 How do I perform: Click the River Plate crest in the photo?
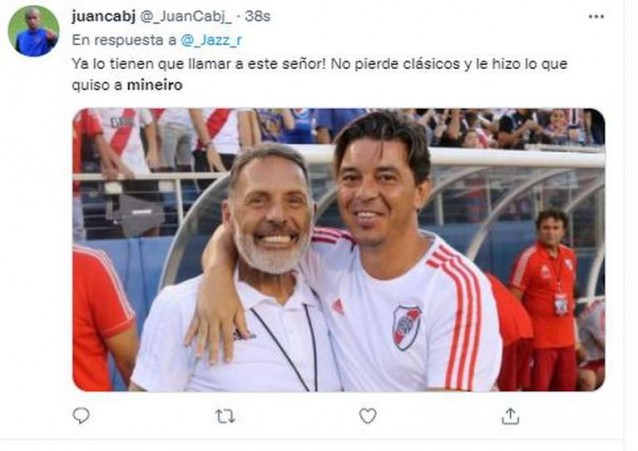406,327
